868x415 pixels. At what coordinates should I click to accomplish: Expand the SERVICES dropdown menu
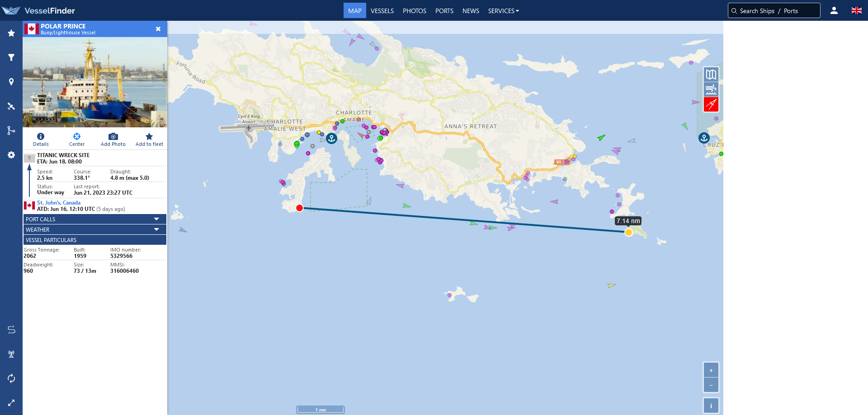[x=504, y=11]
